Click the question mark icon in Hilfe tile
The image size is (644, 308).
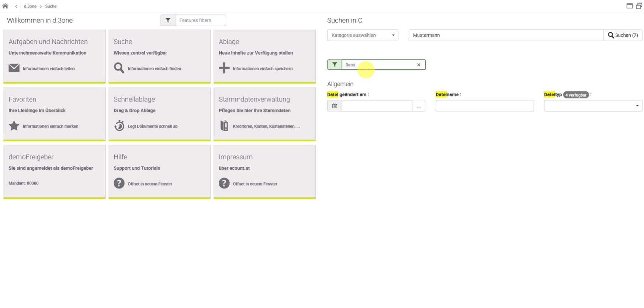pyautogui.click(x=119, y=183)
